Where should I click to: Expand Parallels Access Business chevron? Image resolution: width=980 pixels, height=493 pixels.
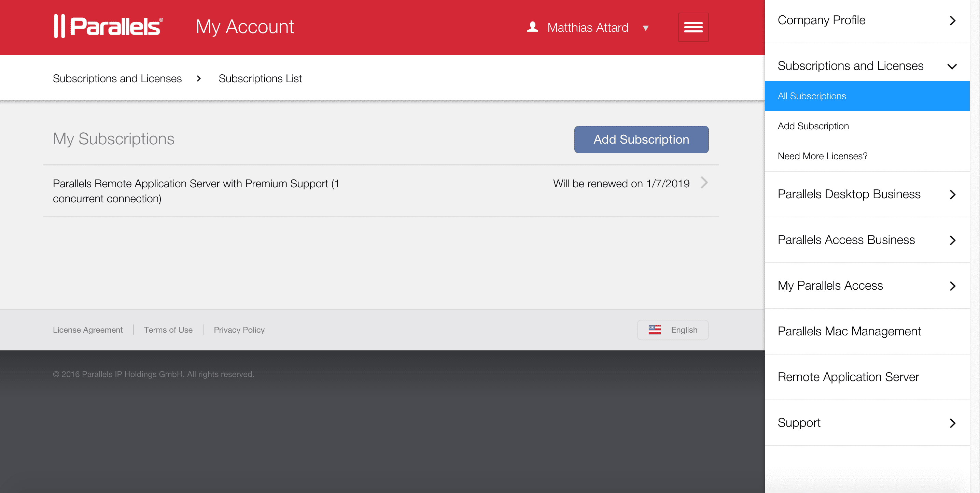click(x=952, y=240)
